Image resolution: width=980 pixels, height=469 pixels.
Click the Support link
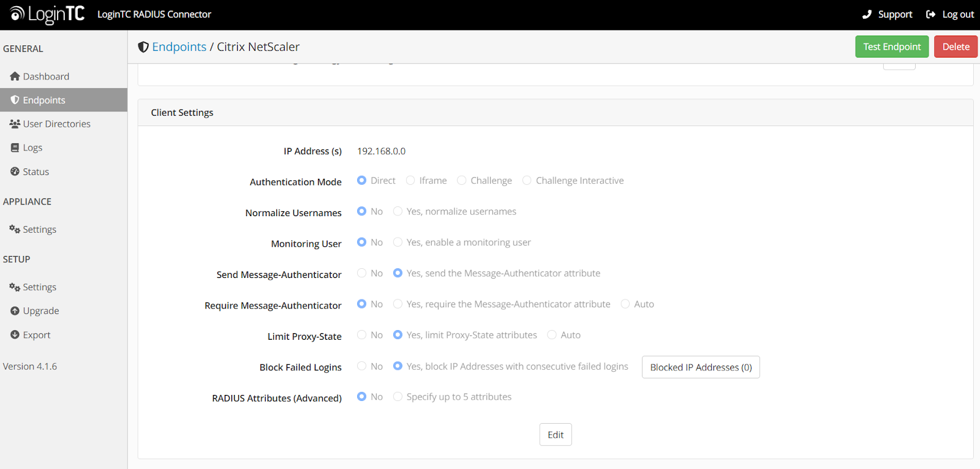[887, 14]
